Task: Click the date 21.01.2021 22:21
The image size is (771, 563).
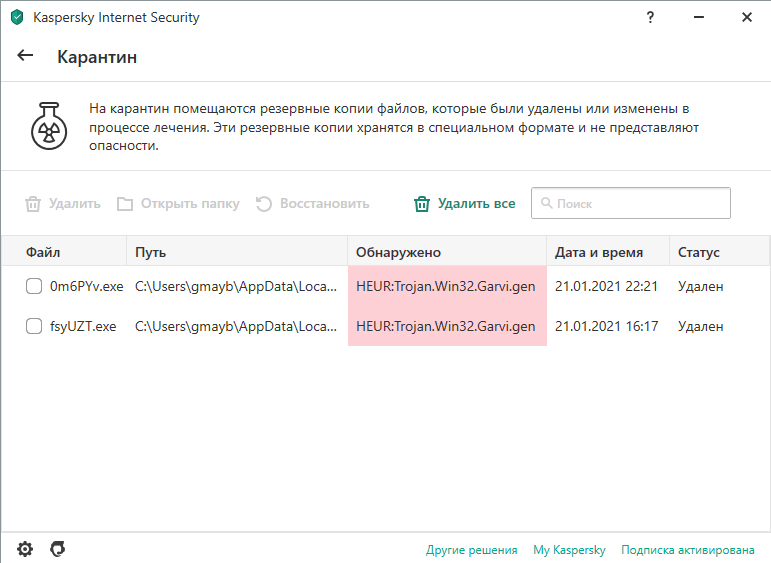Action: (606, 286)
